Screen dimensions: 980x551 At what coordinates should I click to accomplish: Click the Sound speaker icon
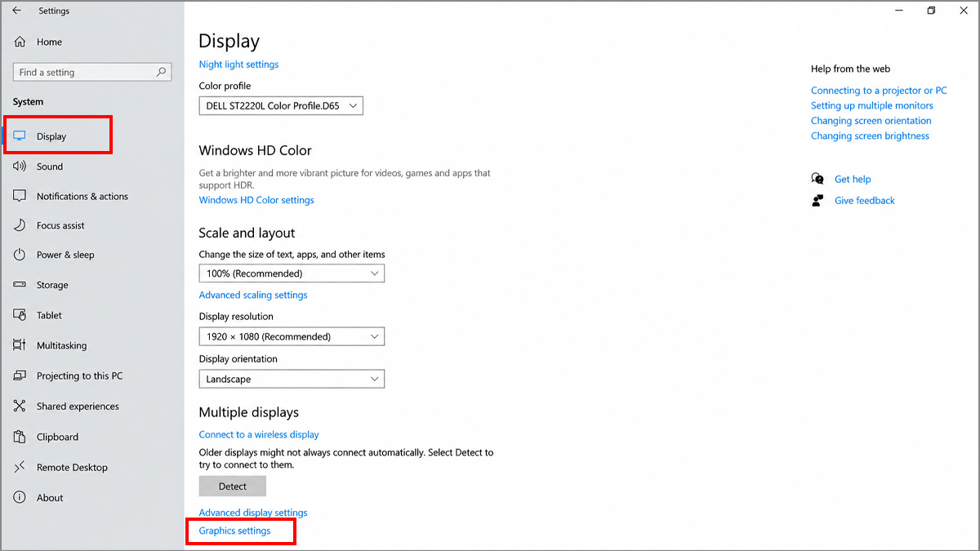20,167
